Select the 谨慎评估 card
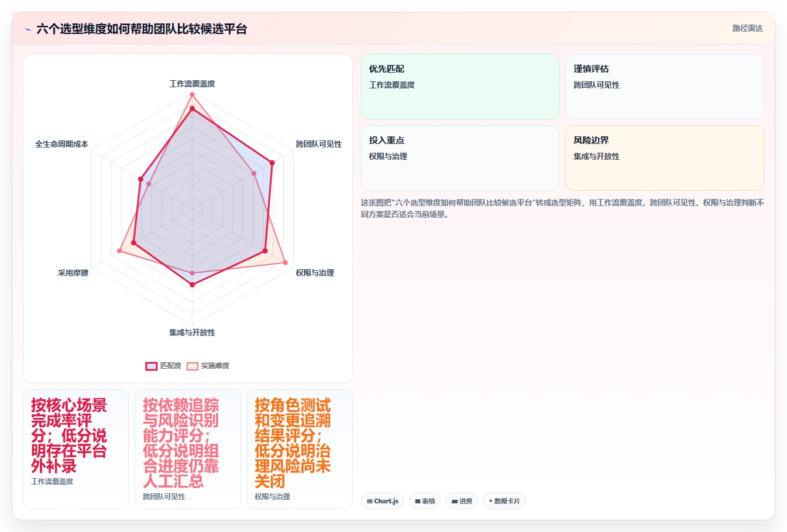Image resolution: width=787 pixels, height=532 pixels. point(665,87)
